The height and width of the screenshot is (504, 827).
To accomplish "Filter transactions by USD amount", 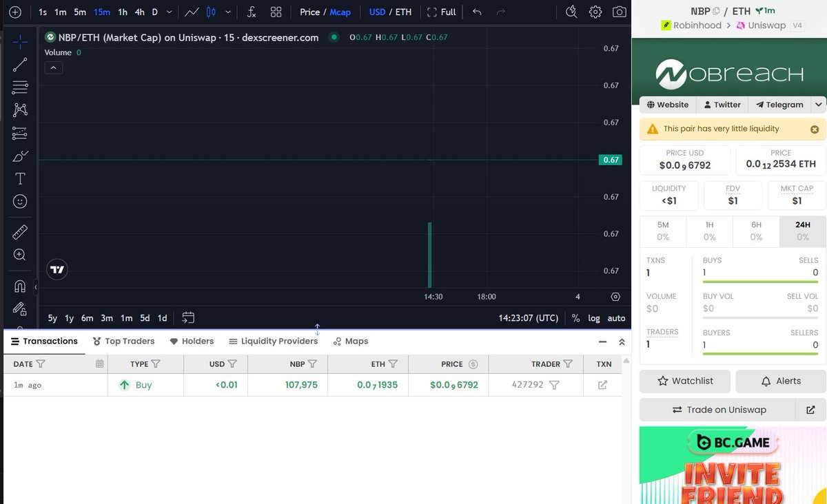I will [x=232, y=364].
